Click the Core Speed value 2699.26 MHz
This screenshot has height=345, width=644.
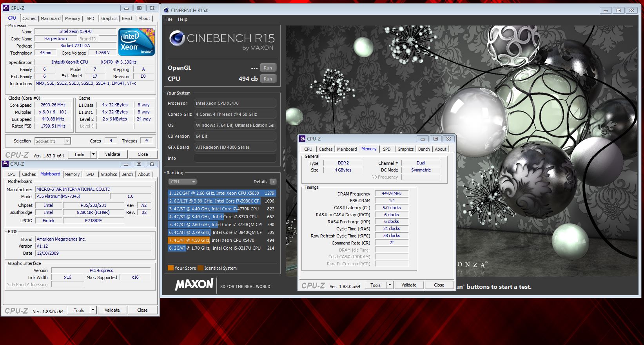53,105
